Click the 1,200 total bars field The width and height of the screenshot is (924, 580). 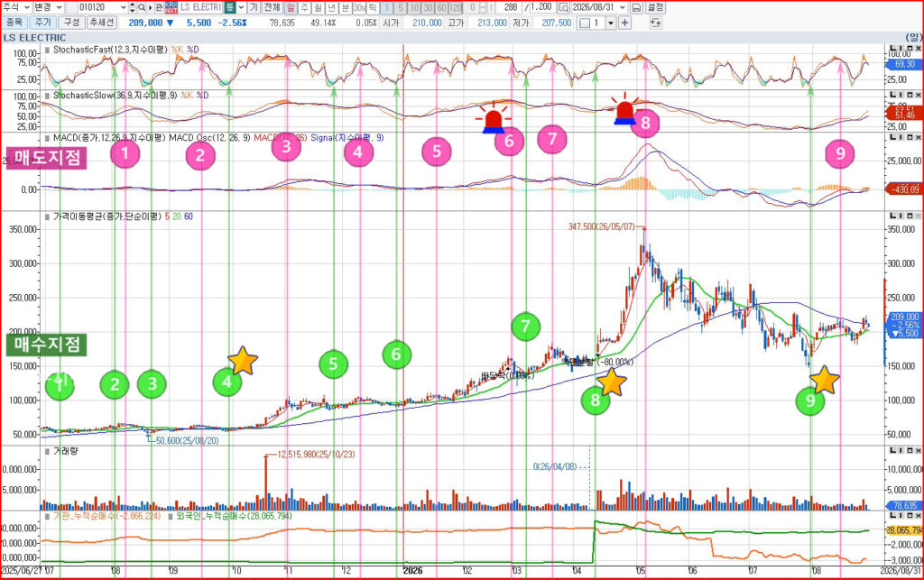[541, 7]
